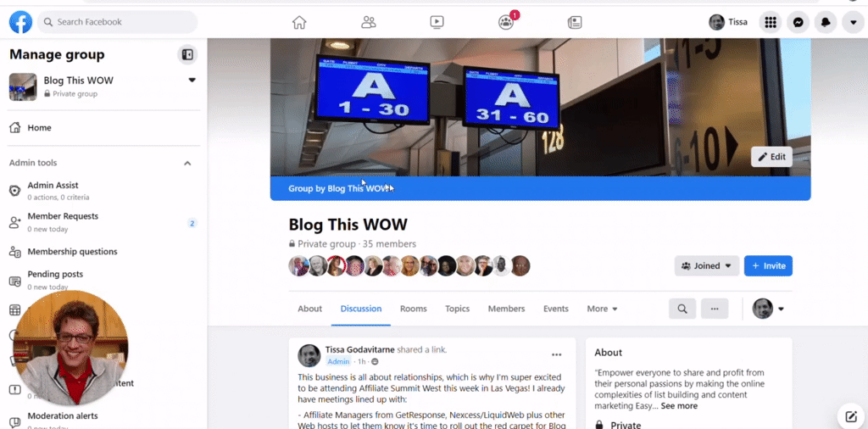Click the Pending posts icon
This screenshot has width=868, height=429.
pyautogui.click(x=15, y=281)
